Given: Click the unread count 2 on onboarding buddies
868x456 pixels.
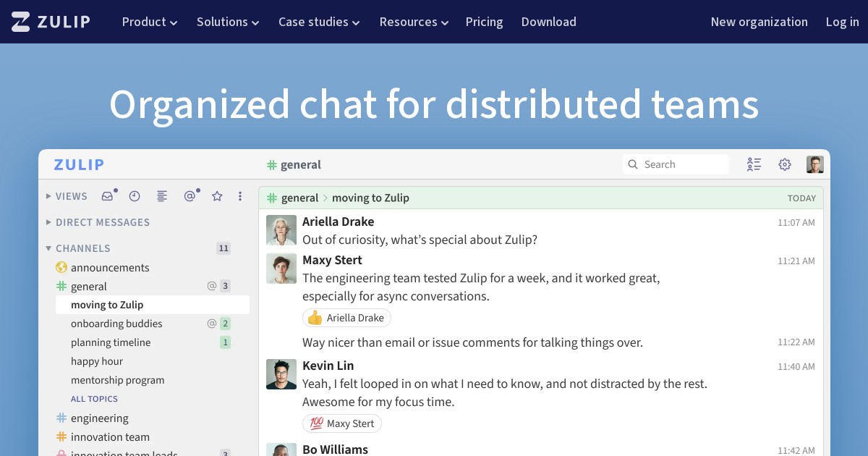Looking at the screenshot, I should 226,324.
